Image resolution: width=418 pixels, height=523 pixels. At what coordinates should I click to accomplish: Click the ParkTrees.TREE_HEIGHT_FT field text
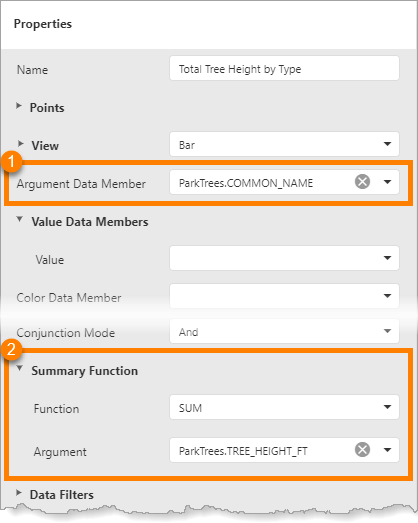[243, 451]
